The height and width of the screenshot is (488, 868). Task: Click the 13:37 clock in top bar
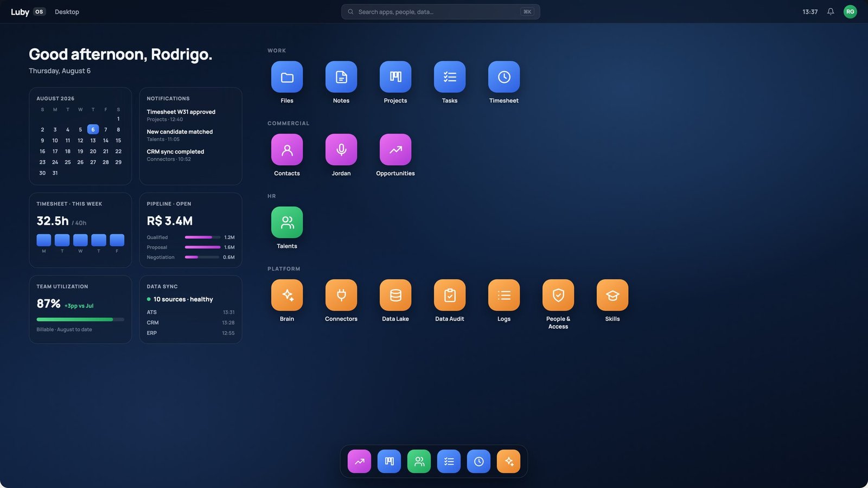[x=810, y=12]
